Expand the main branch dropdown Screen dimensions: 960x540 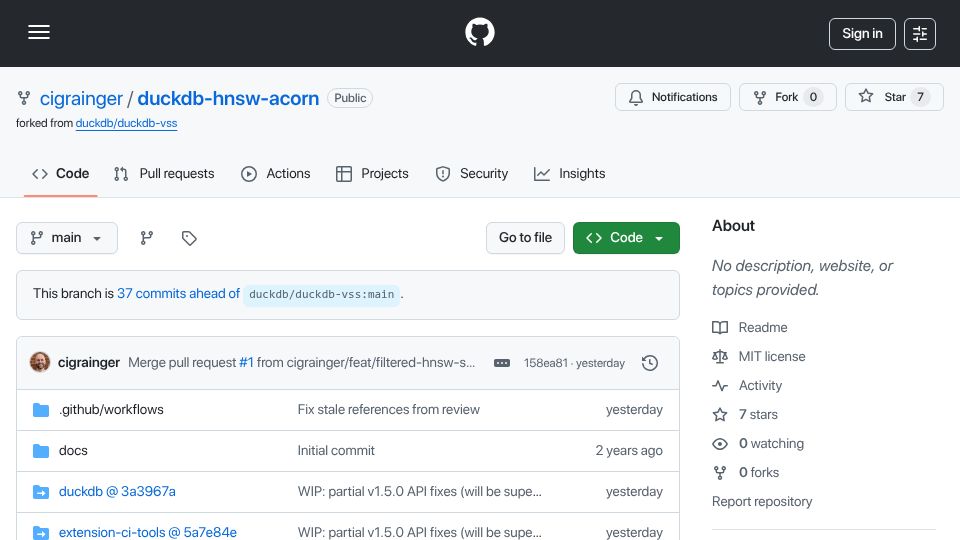[67, 238]
